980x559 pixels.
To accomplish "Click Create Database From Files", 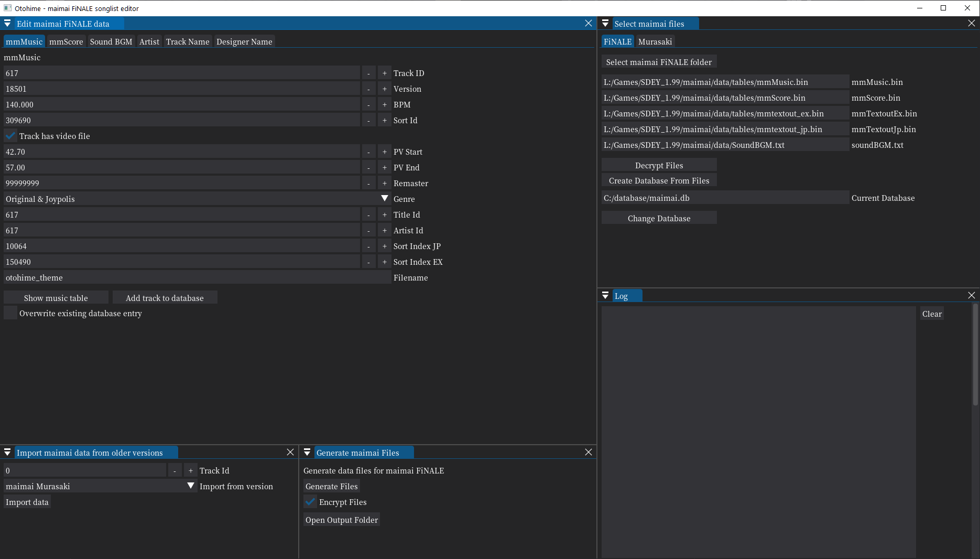I will [x=659, y=180].
